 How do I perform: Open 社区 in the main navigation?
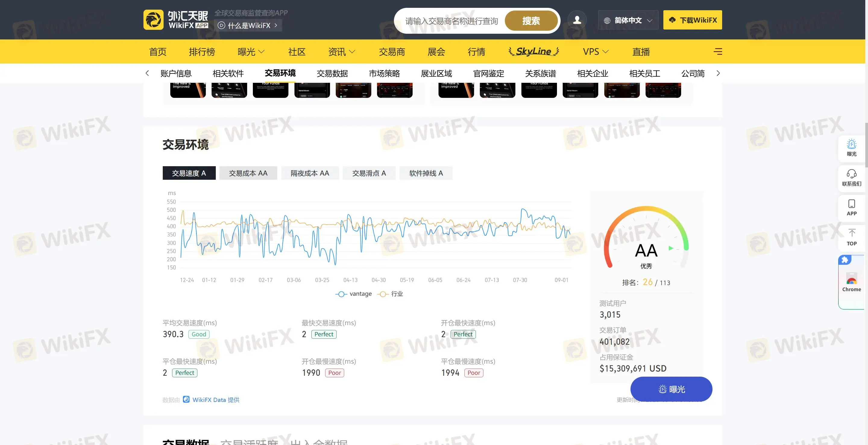(297, 51)
